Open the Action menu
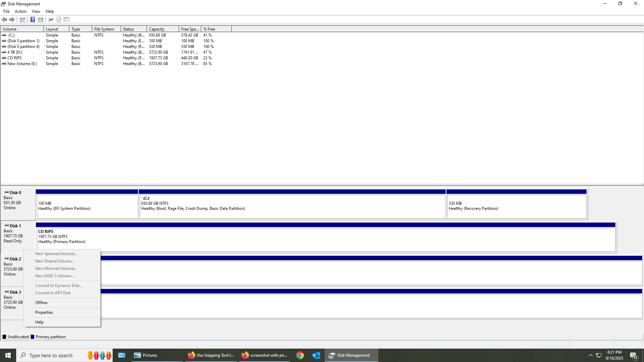Screen dimensions: 644x362 coord(20,11)
